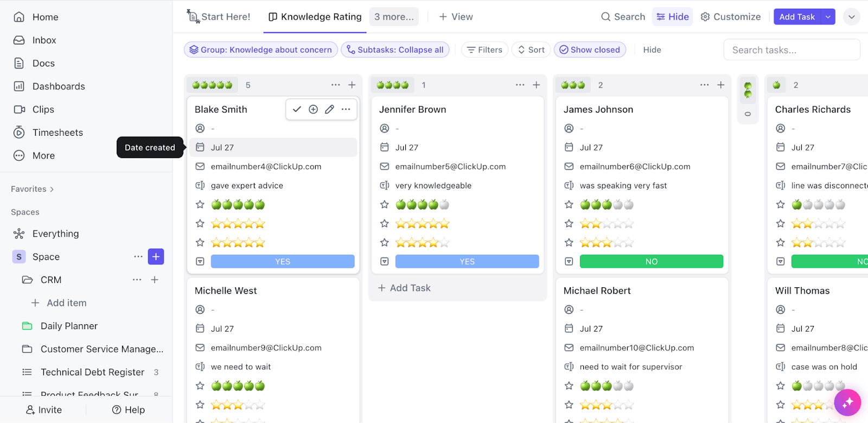This screenshot has width=868, height=423.
Task: Open Customize settings
Action: point(731,17)
